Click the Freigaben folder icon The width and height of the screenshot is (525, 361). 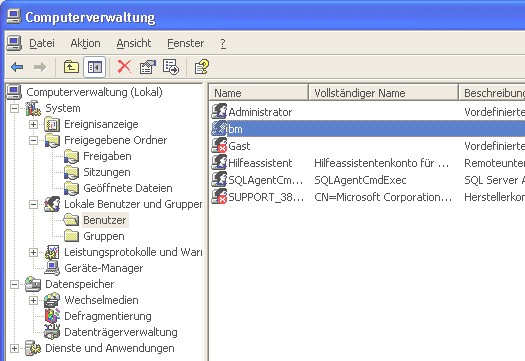pos(71,156)
